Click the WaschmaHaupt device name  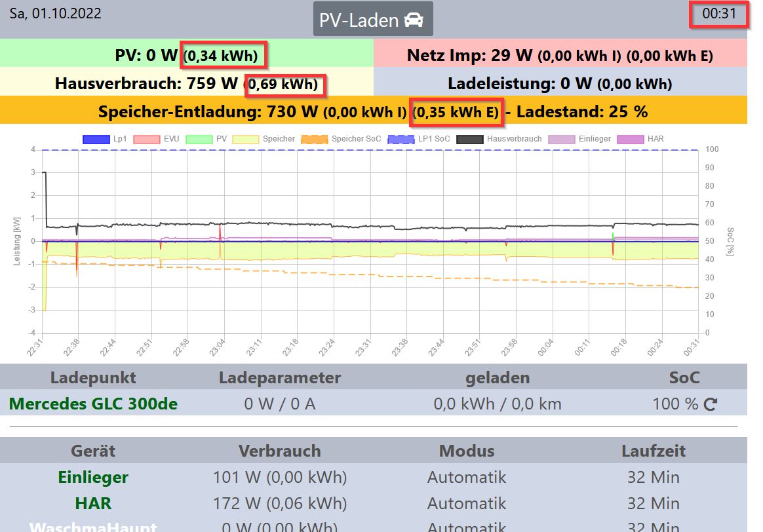[x=93, y=527]
